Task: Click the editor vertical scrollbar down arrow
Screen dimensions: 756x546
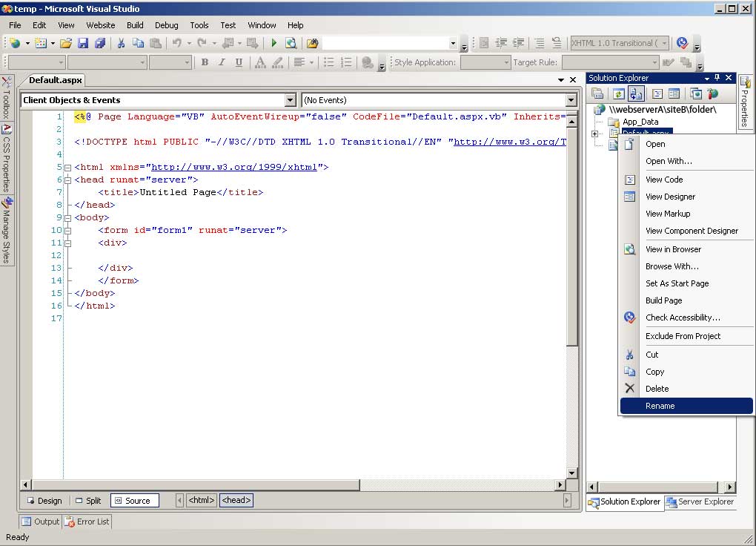Action: 571,473
